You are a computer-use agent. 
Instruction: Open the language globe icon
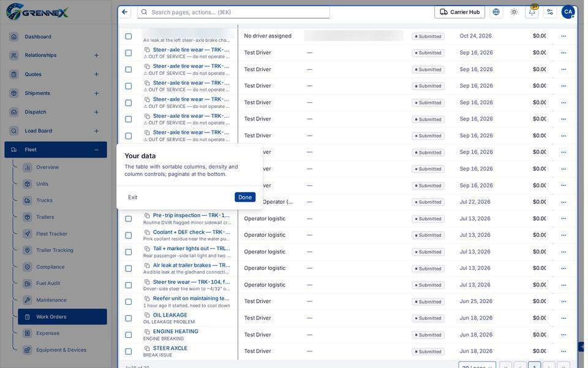tap(496, 12)
